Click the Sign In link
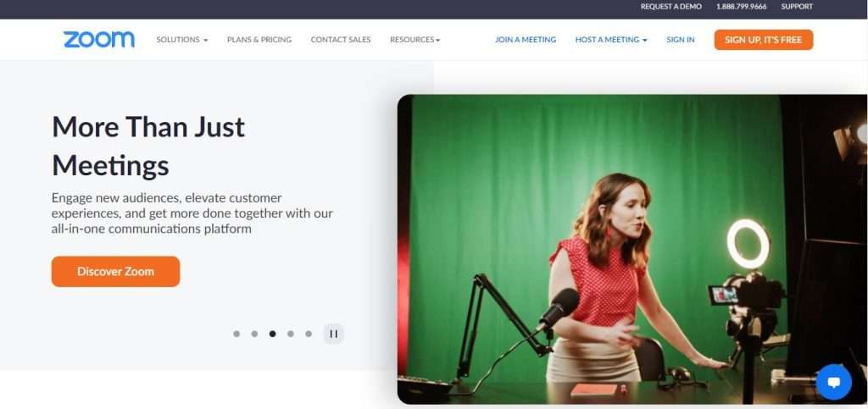Screen dimensions: 868x409 point(681,40)
